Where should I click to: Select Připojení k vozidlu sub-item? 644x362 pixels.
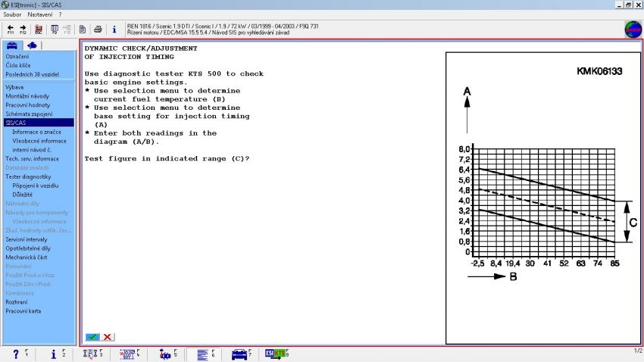[36, 186]
